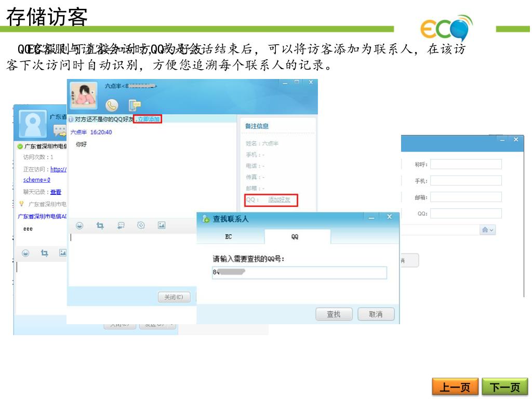The height and width of the screenshot is (399, 532).
Task: Click the eee message in the visitor window
Action: 28,229
